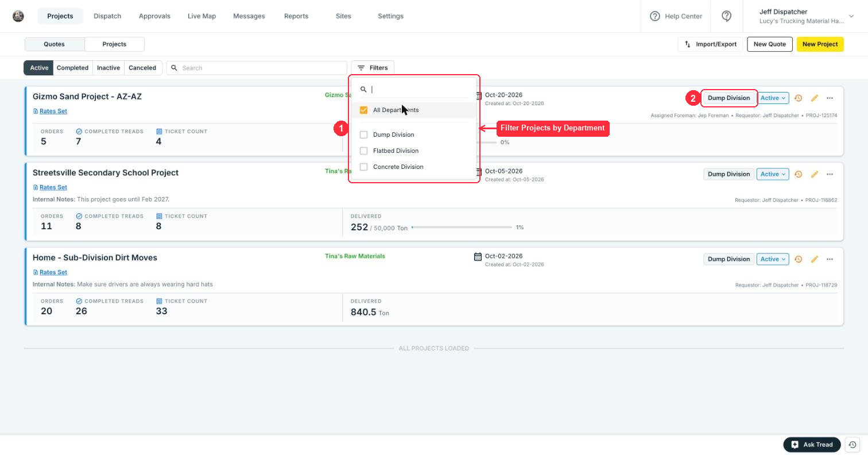Show Canceled projects
This screenshot has width=868, height=455.
point(142,68)
